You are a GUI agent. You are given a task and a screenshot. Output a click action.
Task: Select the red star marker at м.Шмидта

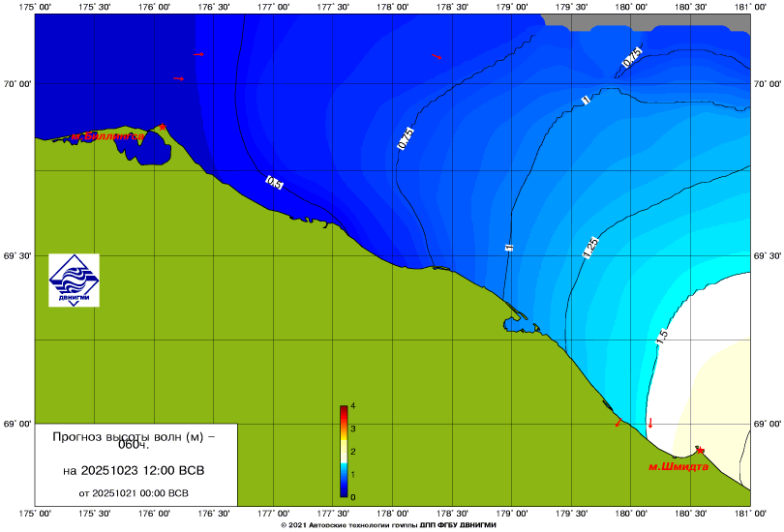click(x=700, y=451)
